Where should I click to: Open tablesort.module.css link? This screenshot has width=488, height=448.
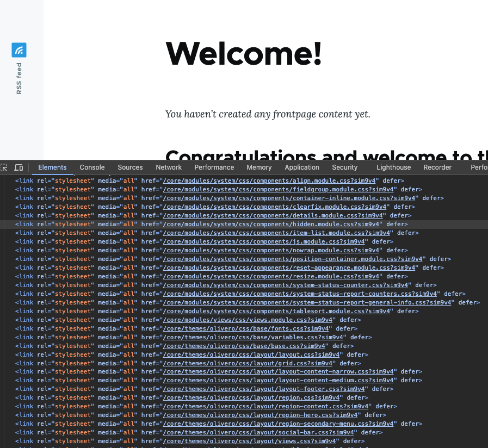278,312
